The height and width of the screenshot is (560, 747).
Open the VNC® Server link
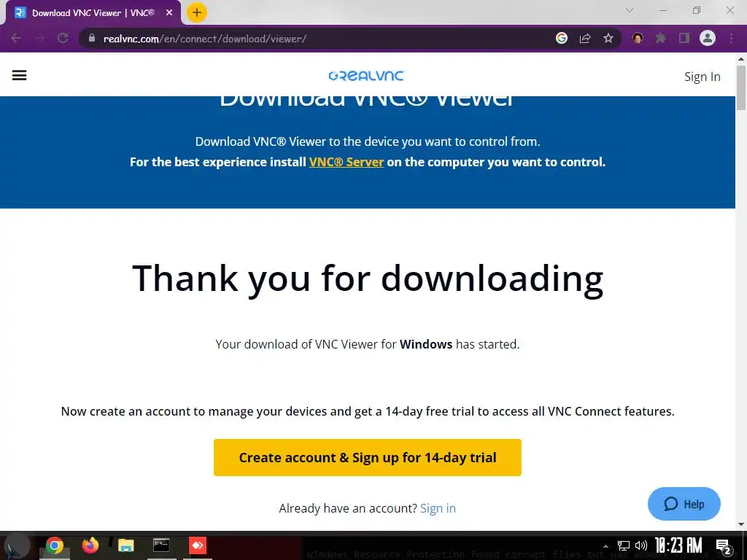pos(347,162)
